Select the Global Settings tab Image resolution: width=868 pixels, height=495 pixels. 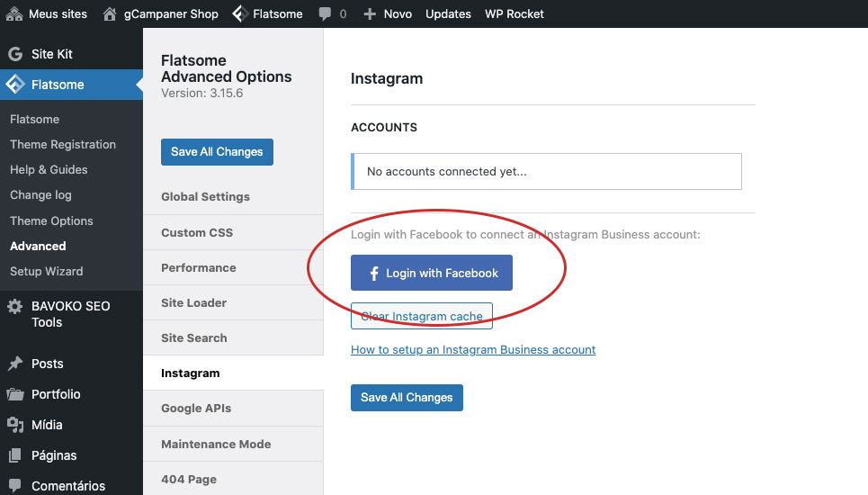point(205,196)
